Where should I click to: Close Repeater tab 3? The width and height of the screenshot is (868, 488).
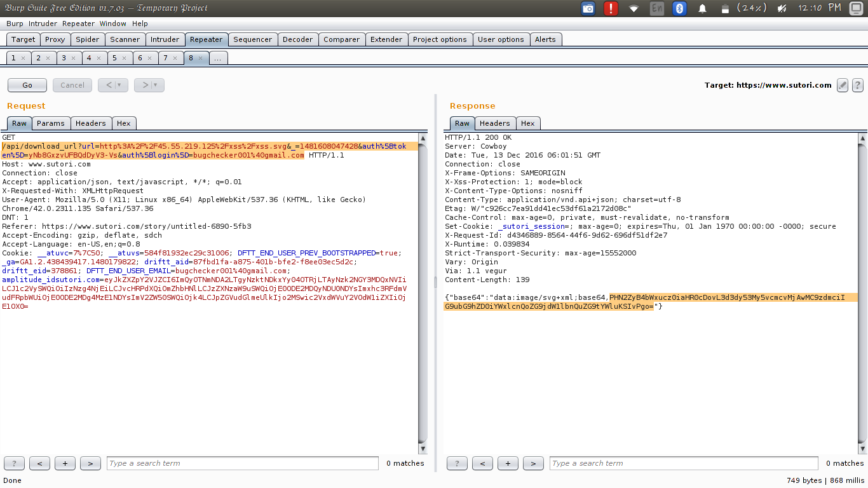click(x=73, y=58)
